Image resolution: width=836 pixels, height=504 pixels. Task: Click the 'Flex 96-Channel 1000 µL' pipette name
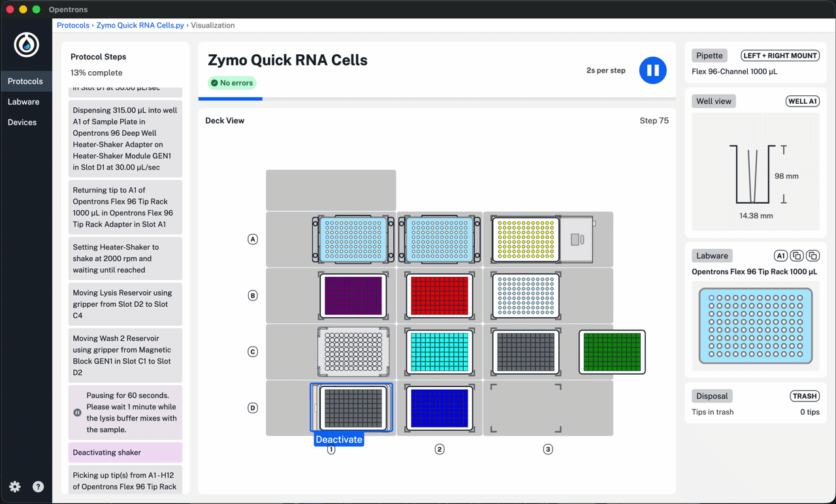[x=735, y=72]
